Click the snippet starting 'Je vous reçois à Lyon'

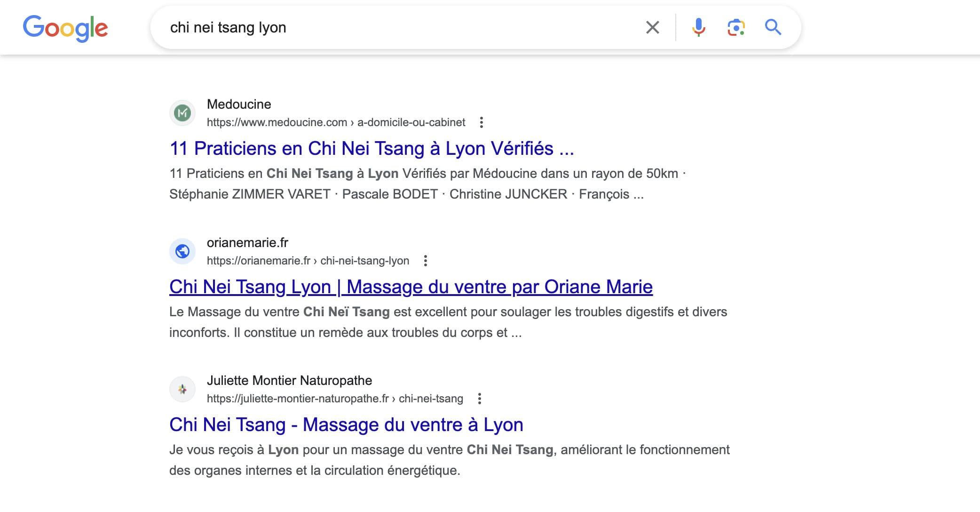coord(450,460)
